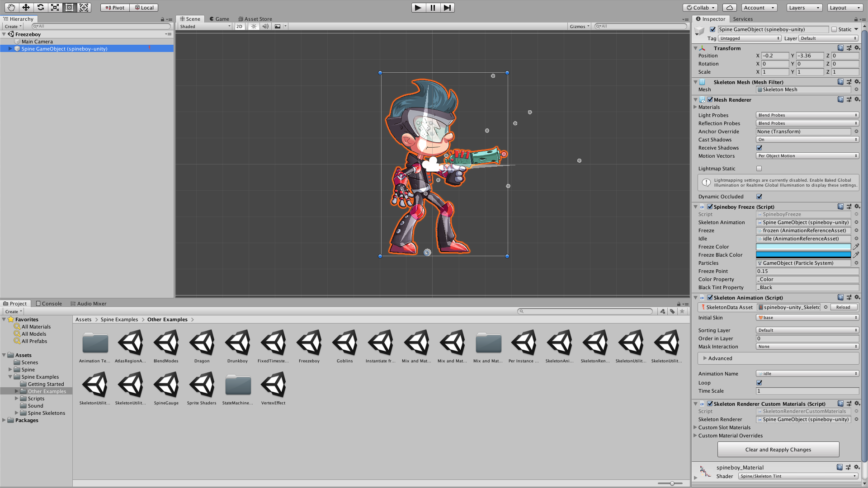The width and height of the screenshot is (868, 488).
Task: Select the Freezeboy asset thumbnail in Project panel
Action: click(309, 343)
